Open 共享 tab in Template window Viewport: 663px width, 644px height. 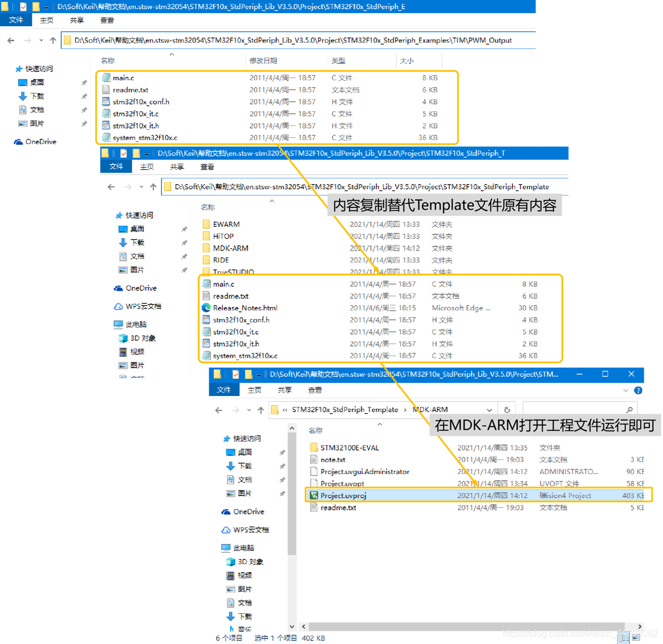click(177, 166)
